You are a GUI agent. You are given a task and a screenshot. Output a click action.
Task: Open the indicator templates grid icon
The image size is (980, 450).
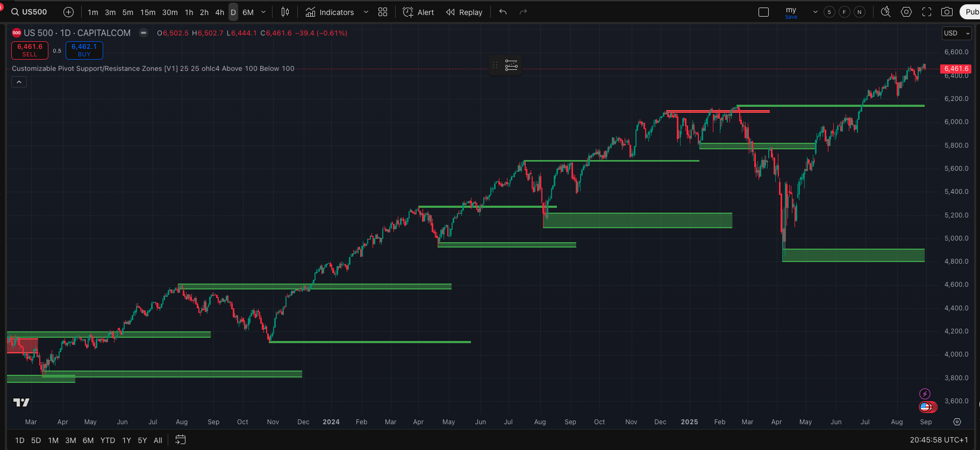pos(383,12)
